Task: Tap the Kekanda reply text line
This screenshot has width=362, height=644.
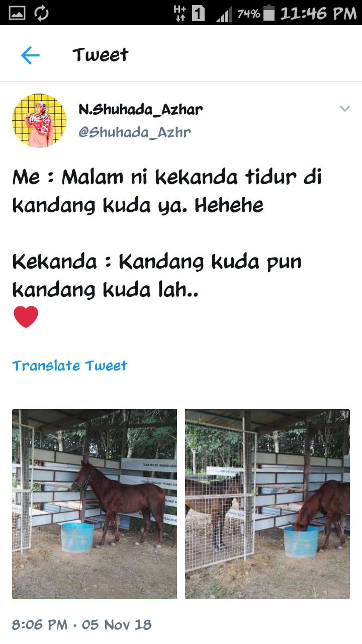Action: pyautogui.click(x=157, y=276)
